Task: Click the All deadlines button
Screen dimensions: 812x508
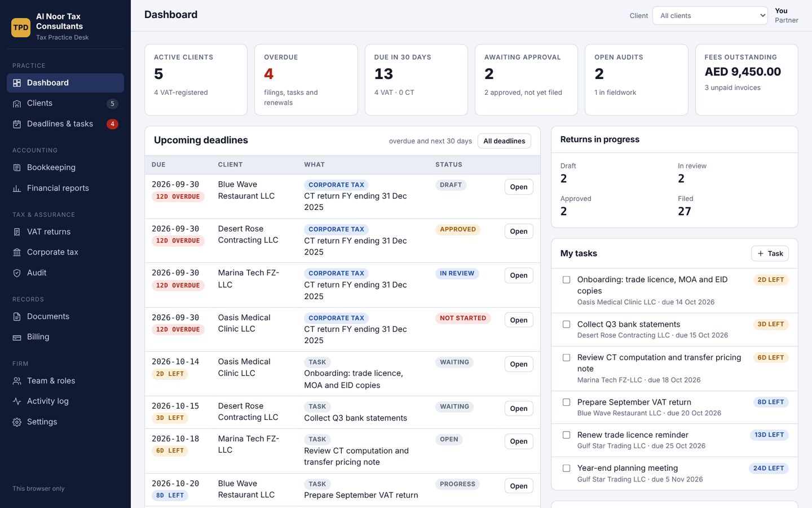Action: tap(504, 141)
